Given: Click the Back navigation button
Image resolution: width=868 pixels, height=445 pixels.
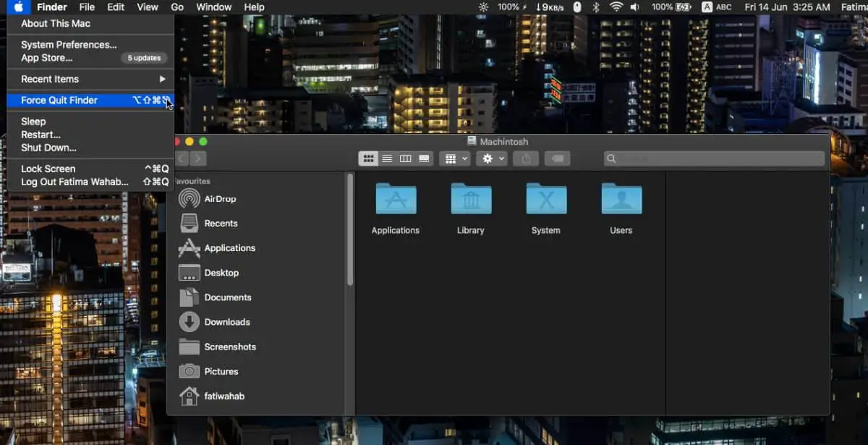Looking at the screenshot, I should [x=183, y=158].
